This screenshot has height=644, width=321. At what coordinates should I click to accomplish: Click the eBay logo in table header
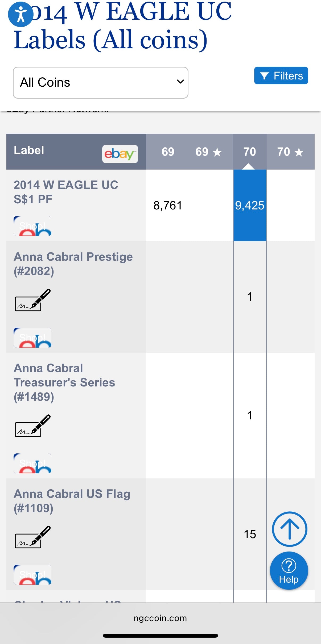click(120, 154)
